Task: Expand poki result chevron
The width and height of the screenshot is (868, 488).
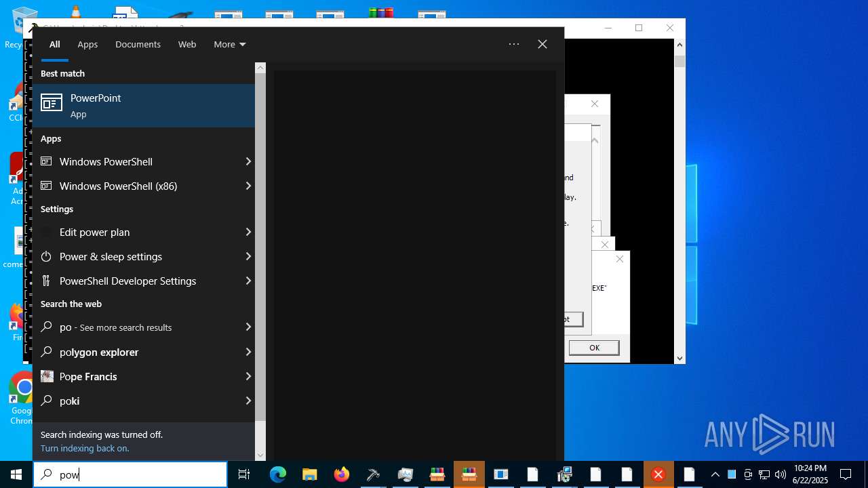Action: [x=248, y=401]
